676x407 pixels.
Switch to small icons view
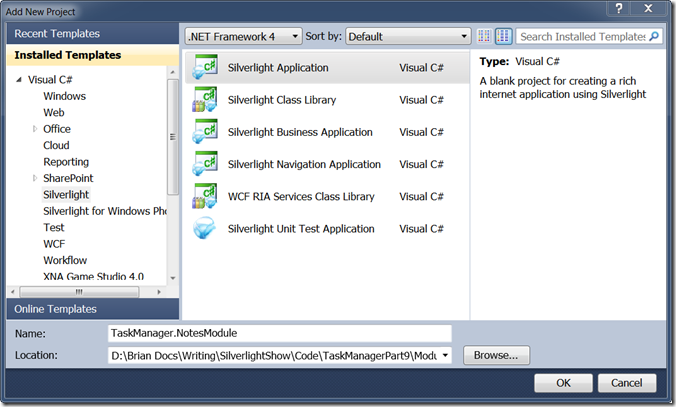tap(484, 36)
